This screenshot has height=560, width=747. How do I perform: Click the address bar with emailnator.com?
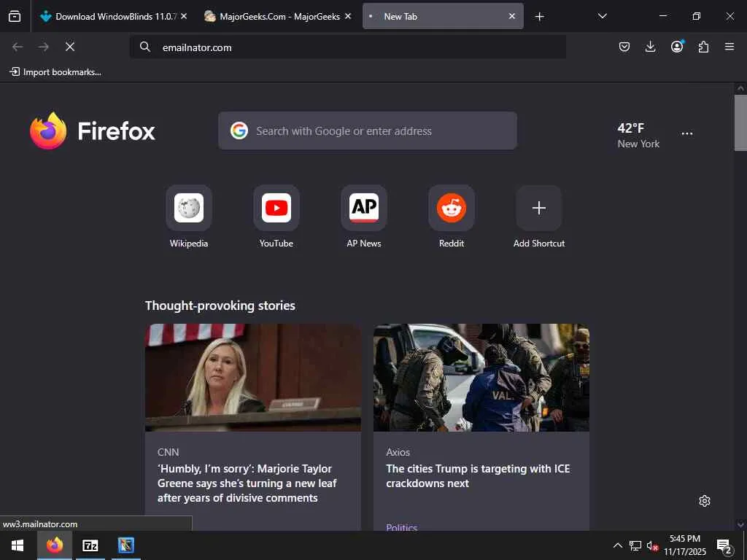pyautogui.click(x=348, y=47)
